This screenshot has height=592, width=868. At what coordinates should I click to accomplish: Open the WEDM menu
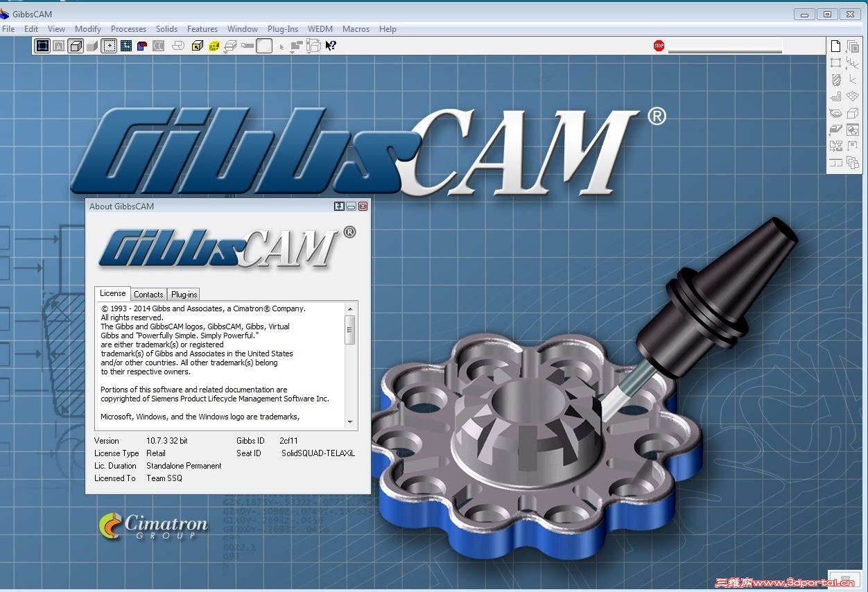[x=320, y=29]
